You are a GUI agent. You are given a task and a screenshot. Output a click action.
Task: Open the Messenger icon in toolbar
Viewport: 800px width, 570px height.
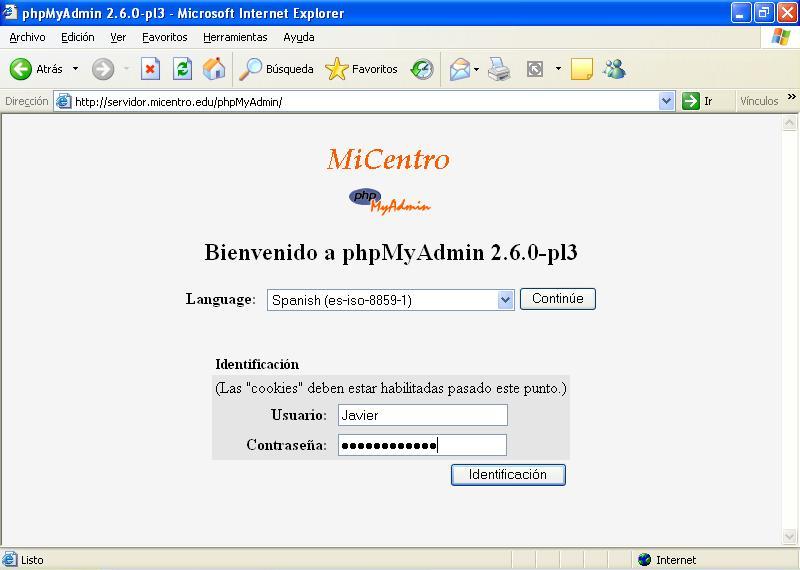pos(614,69)
